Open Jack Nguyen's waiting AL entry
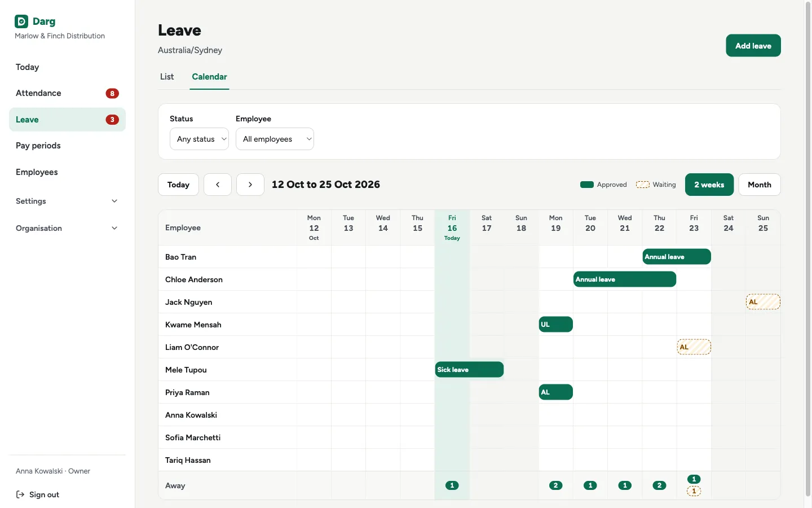Viewport: 812px width, 508px height. click(x=763, y=302)
